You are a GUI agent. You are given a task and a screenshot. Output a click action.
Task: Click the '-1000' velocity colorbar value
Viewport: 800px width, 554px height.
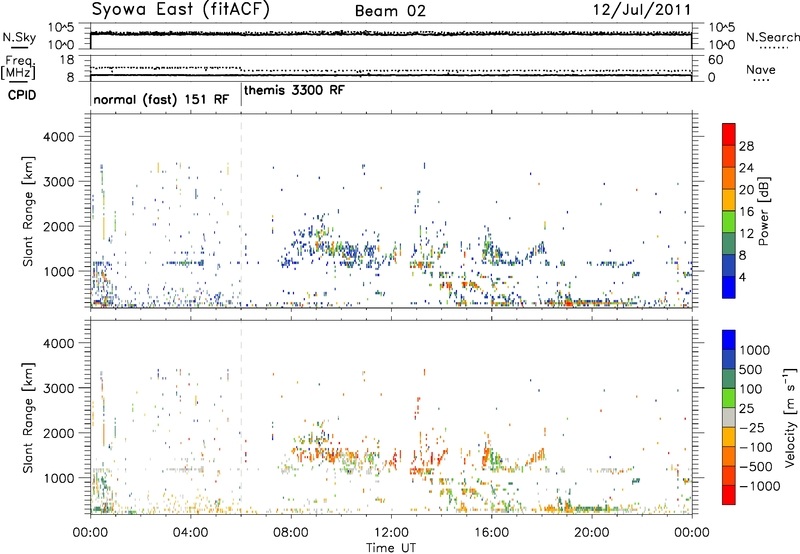tap(760, 486)
